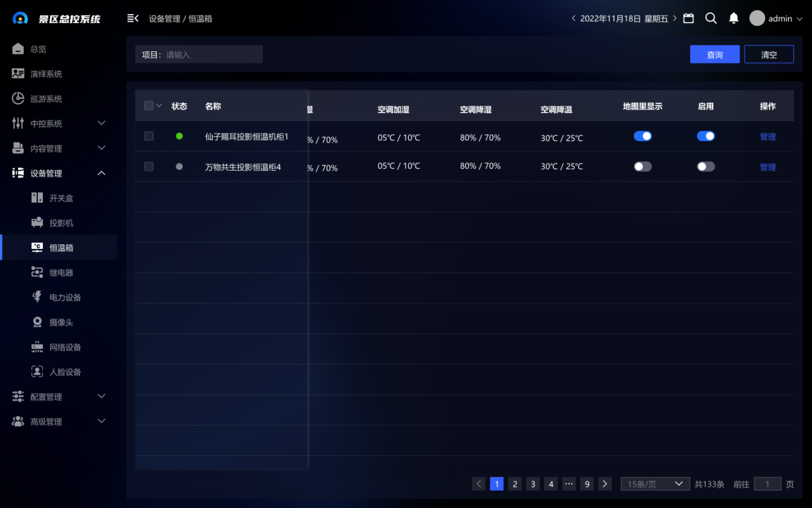
Task: Click the 项目 input field
Action: [x=211, y=55]
